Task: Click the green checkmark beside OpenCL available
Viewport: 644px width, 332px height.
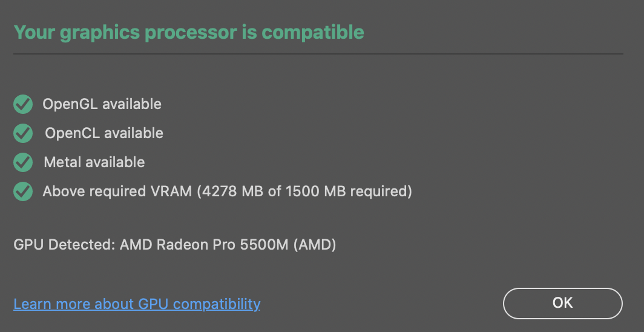Action: coord(23,133)
